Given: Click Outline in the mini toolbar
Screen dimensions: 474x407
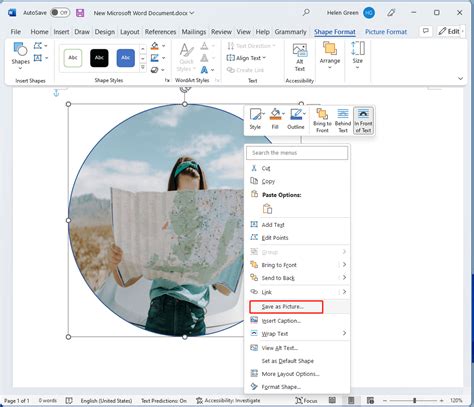Looking at the screenshot, I should (296, 120).
